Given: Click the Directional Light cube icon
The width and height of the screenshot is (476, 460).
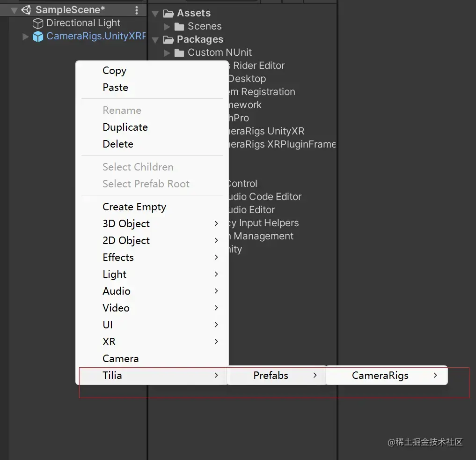Looking at the screenshot, I should coord(38,23).
